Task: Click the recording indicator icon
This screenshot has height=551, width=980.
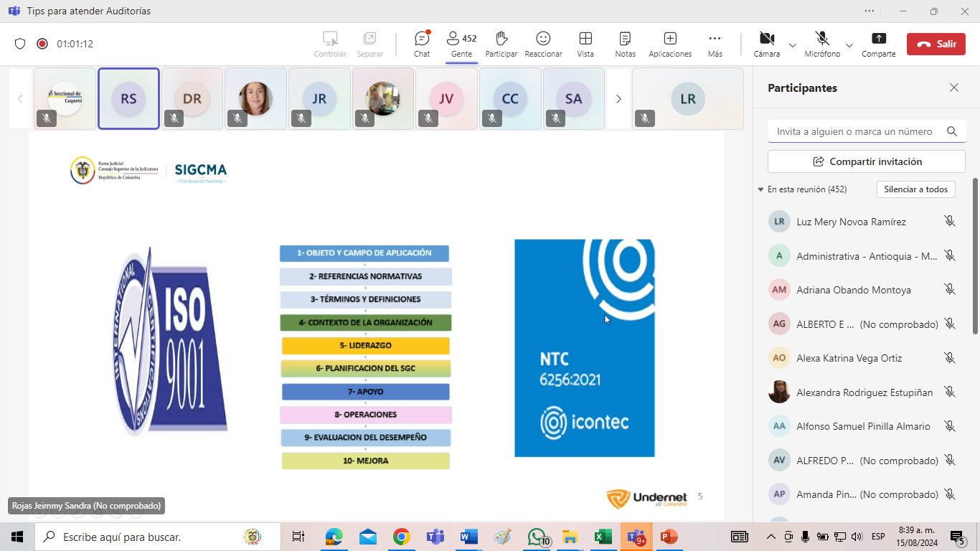Action: [x=42, y=44]
